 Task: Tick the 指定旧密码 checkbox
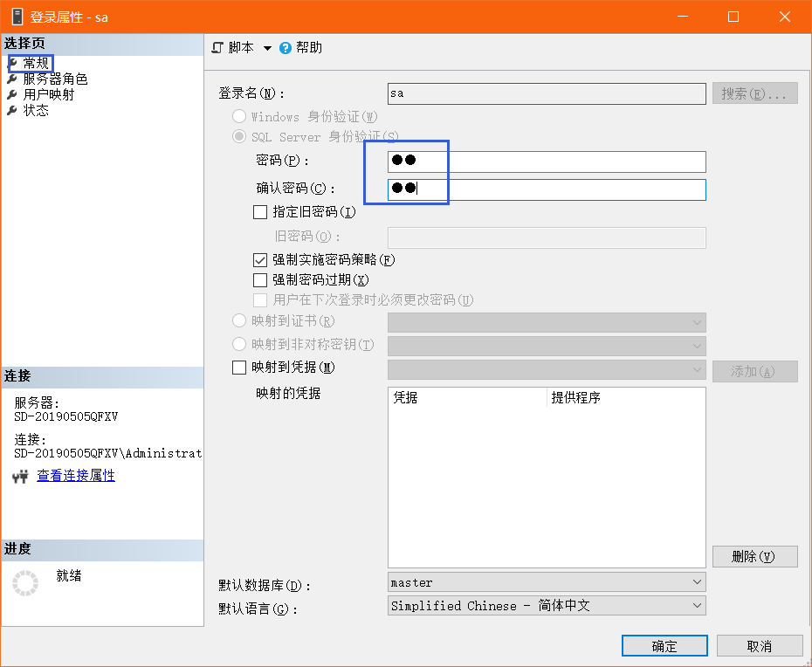[x=260, y=212]
